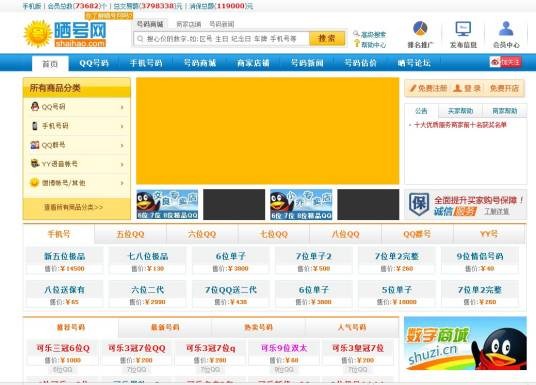
Task: Open the 买家帮助 tab
Action: click(x=460, y=111)
